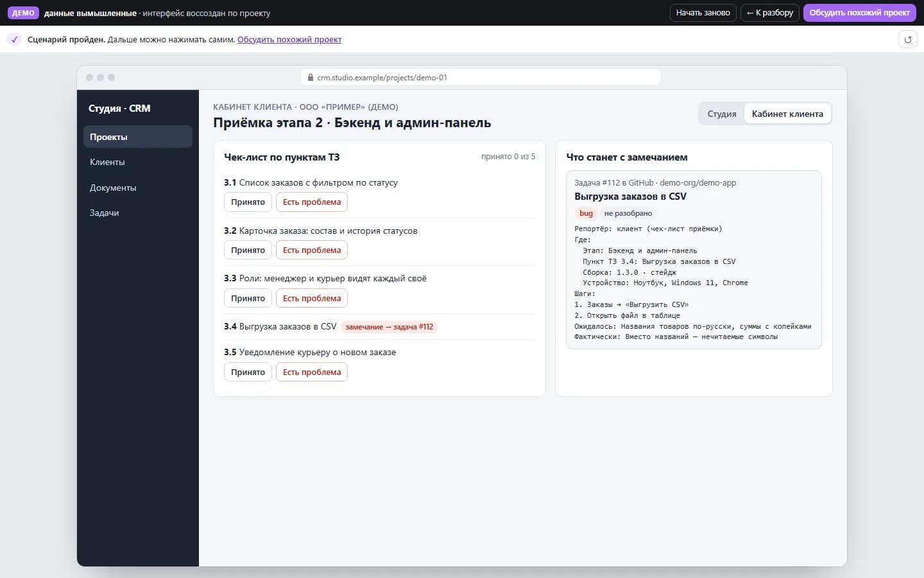Report a problem for item 3.2
The height and width of the screenshot is (578, 924).
tap(312, 250)
